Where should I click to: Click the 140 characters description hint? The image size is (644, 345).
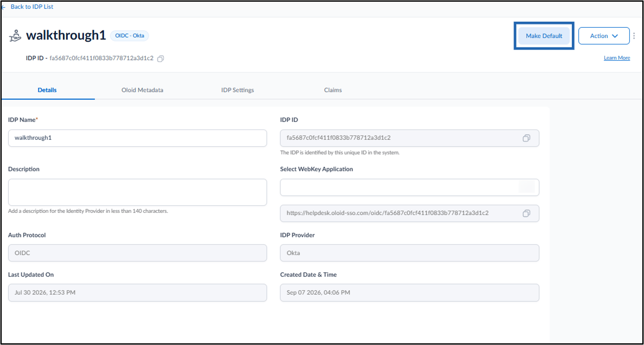click(x=88, y=211)
